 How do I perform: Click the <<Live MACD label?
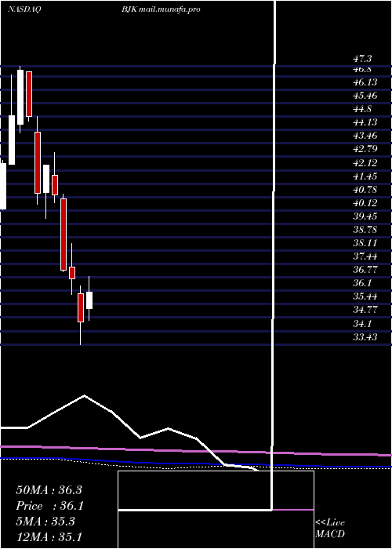[x=330, y=529]
